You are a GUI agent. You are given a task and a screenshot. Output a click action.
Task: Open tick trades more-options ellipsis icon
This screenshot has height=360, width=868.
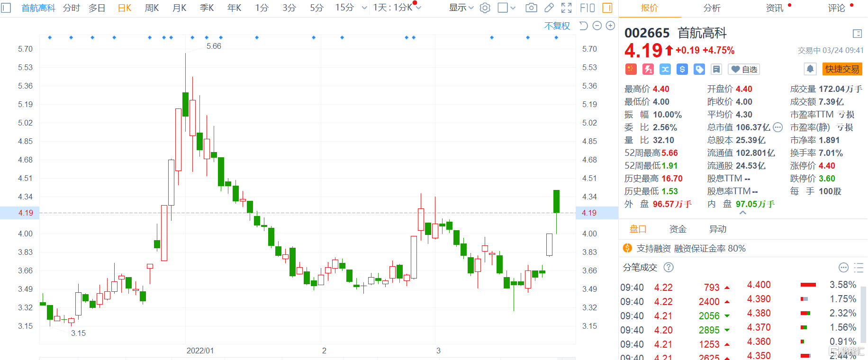(x=843, y=267)
